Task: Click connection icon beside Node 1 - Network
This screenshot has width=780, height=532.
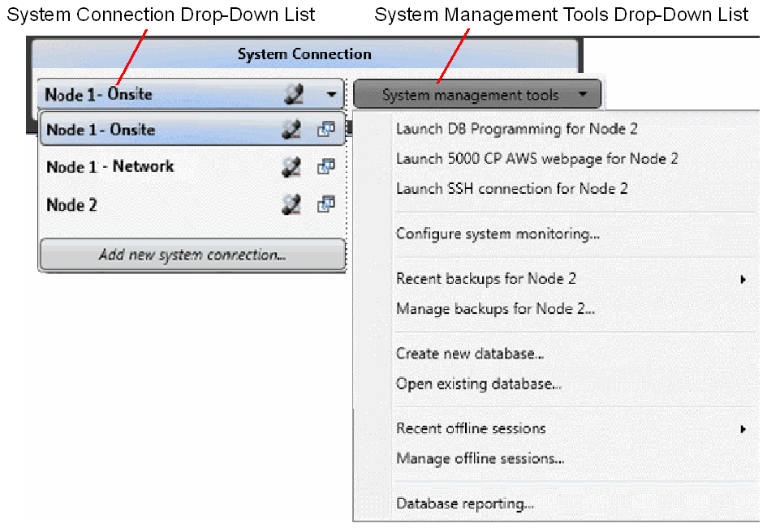Action: (x=291, y=166)
